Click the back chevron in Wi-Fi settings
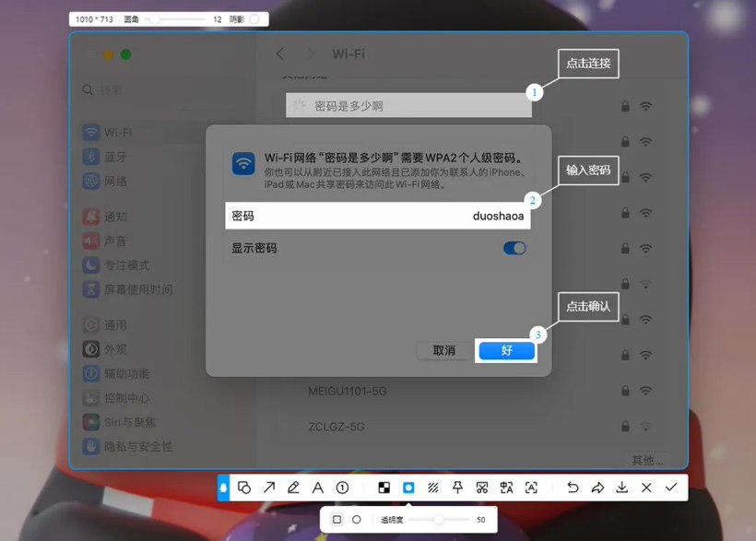 point(279,53)
